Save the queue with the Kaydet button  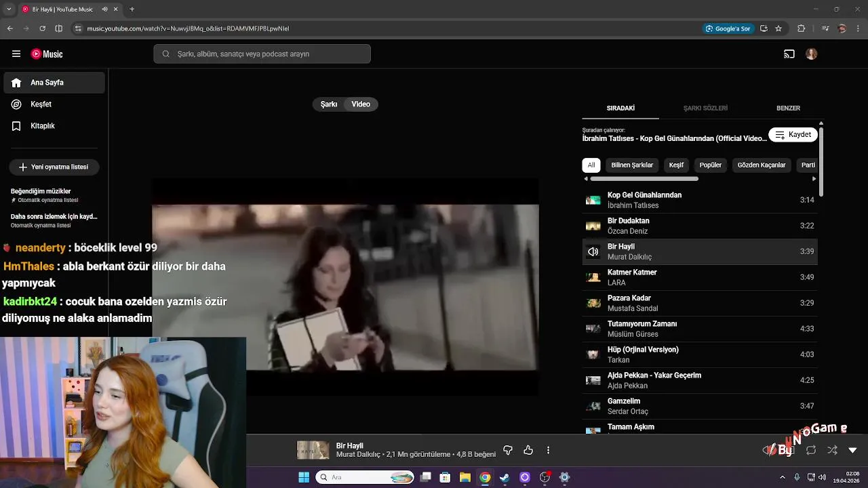pyautogui.click(x=793, y=135)
